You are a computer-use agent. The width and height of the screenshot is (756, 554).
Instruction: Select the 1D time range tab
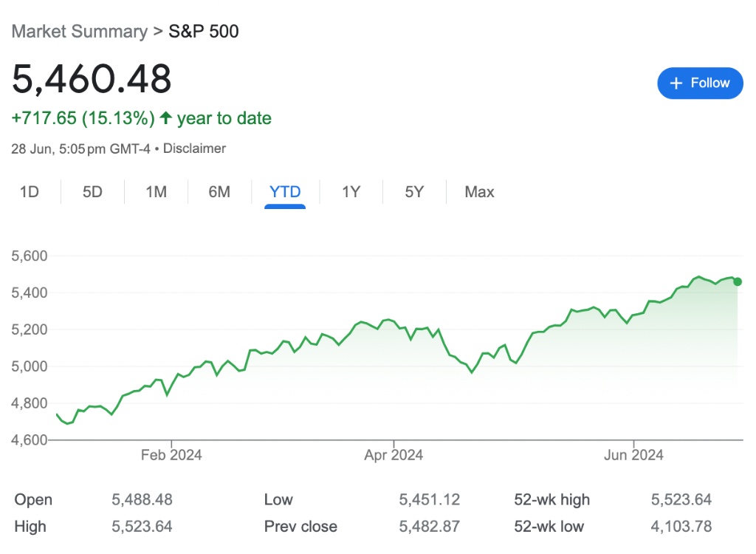(x=29, y=192)
